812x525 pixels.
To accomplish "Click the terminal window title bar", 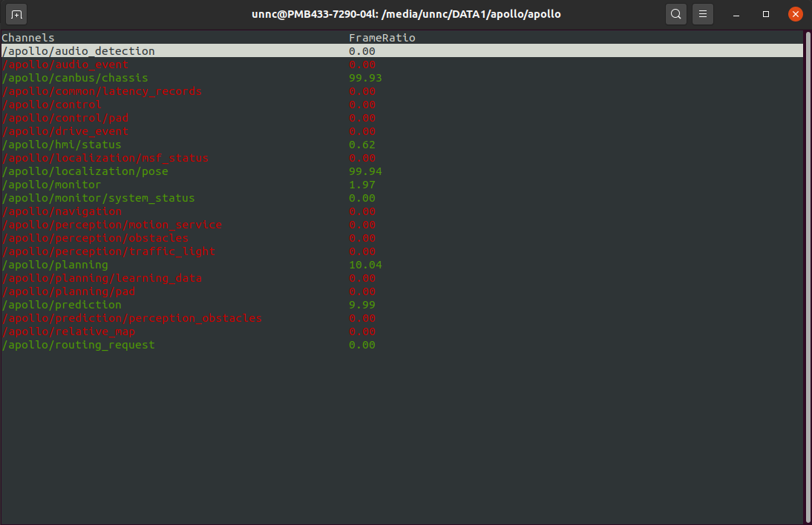I will [406, 13].
